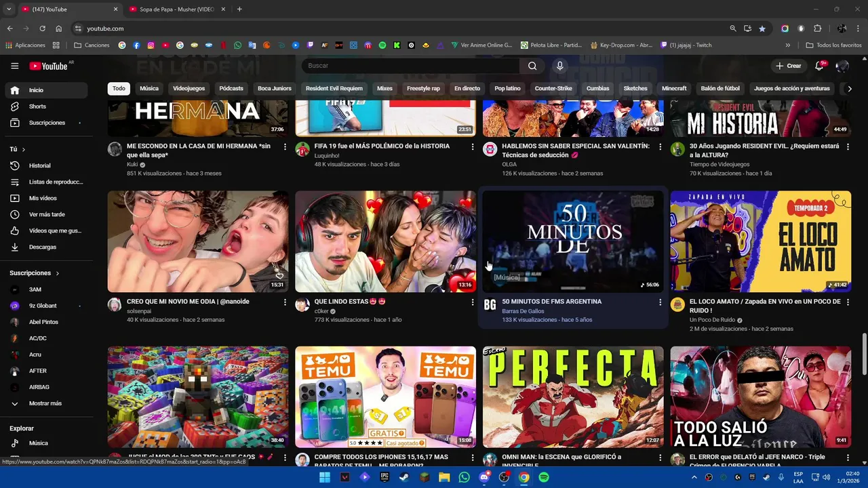Select the Música filter chip

149,89
